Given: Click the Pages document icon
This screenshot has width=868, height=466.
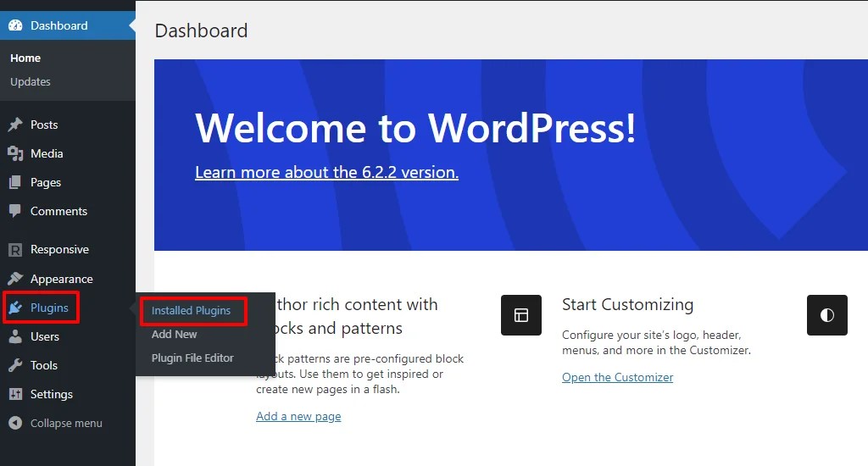Looking at the screenshot, I should 15,182.
